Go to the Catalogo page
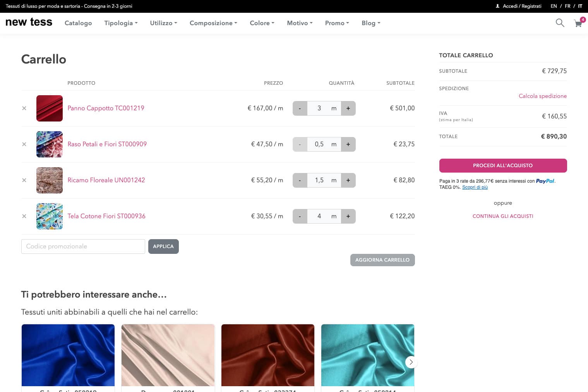The height and width of the screenshot is (392, 588). tap(78, 23)
